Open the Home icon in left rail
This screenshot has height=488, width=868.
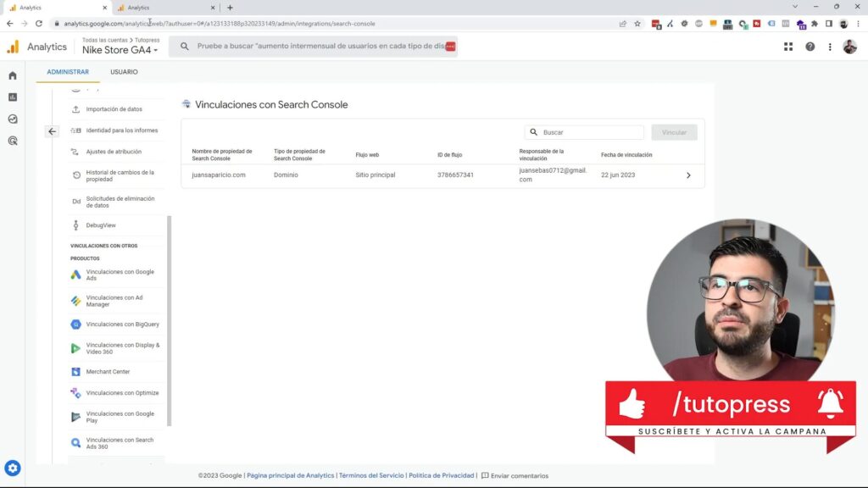click(x=13, y=75)
